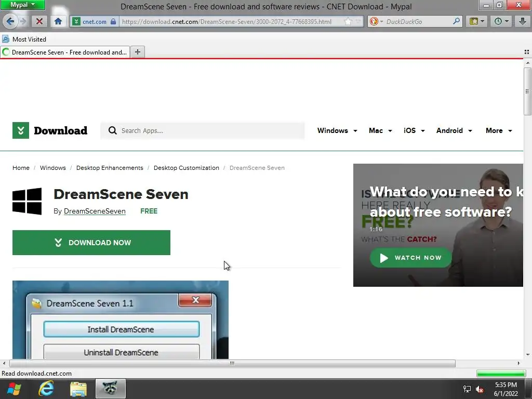The width and height of the screenshot is (532, 399).
Task: Open the Mypal application menu
Action: click(x=22, y=5)
